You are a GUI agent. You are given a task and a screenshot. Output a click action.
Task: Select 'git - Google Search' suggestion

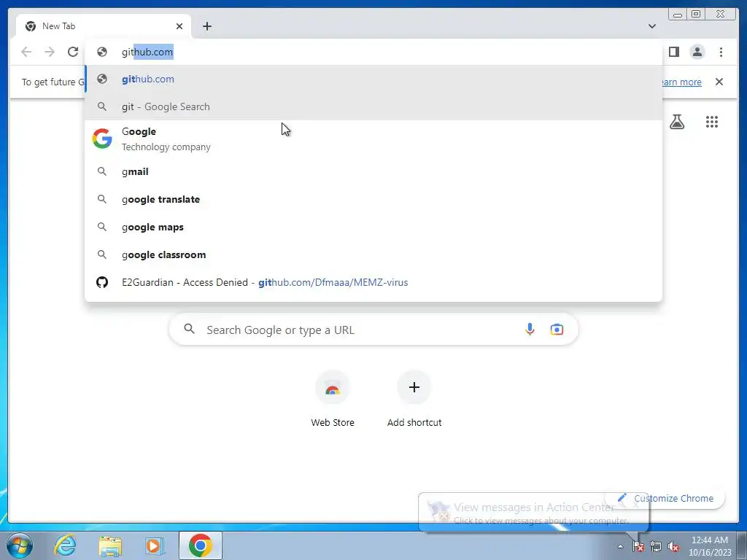(373, 106)
